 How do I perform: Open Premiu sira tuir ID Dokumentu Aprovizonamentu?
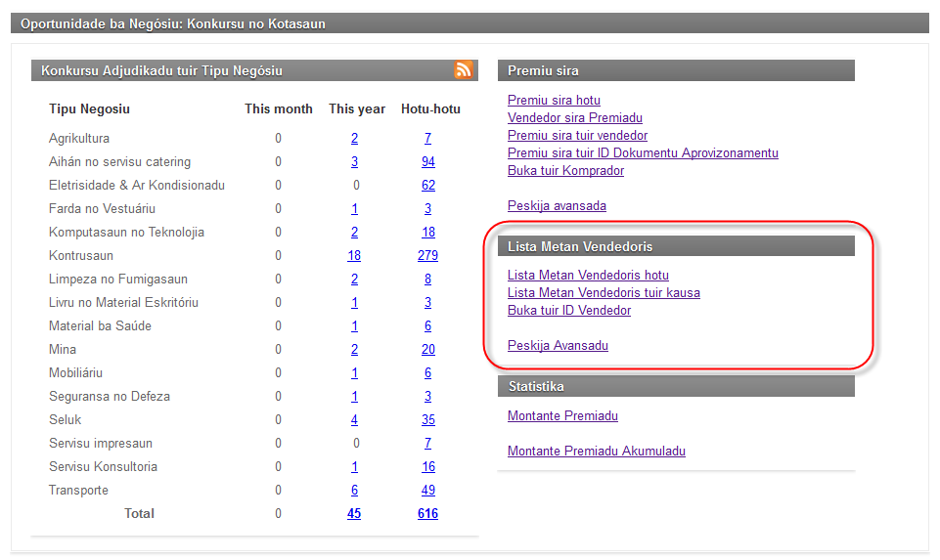point(643,153)
